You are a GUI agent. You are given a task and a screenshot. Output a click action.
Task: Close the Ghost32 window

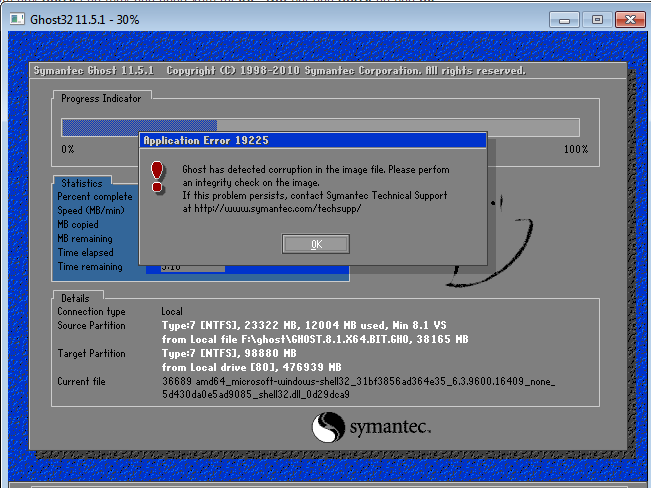[630, 20]
